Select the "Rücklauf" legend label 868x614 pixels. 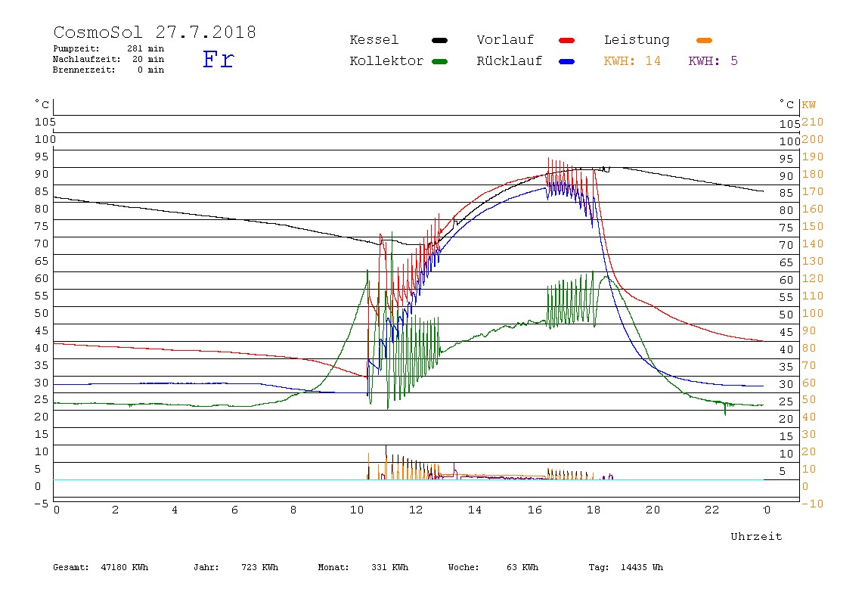click(510, 61)
